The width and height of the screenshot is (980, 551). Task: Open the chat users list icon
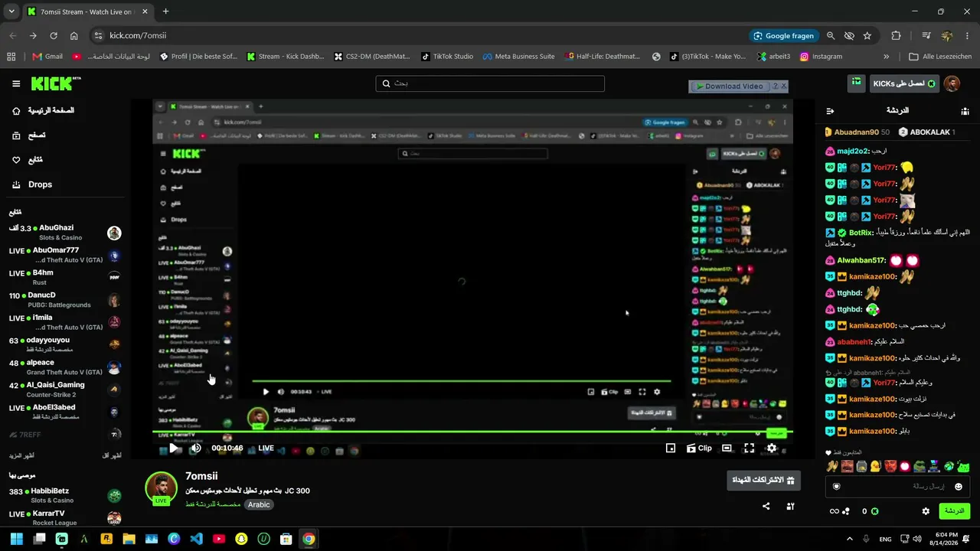965,111
